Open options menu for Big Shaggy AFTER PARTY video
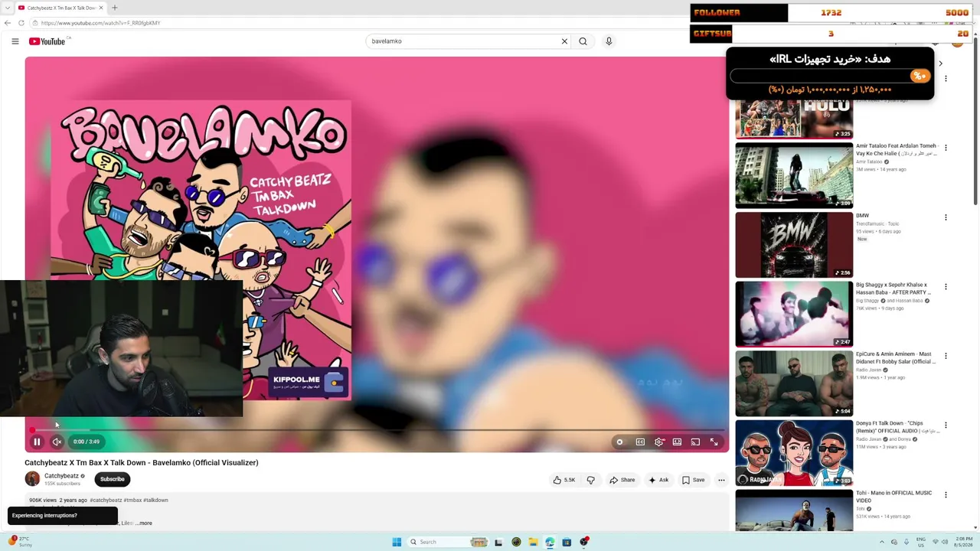Viewport: 980px width, 551px height. 946,287
